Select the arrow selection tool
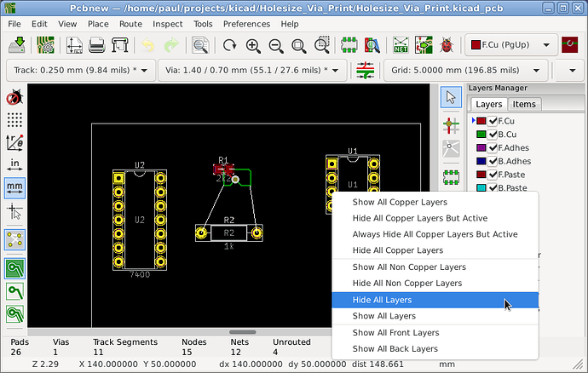 [451, 97]
